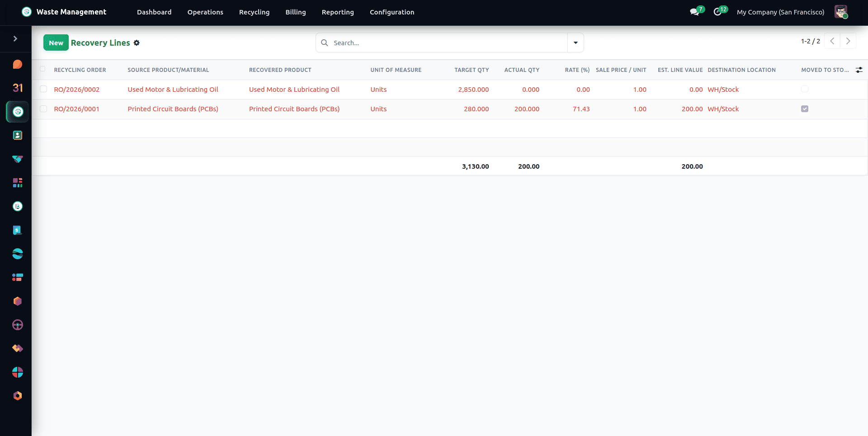This screenshot has height=436, width=868.
Task: Click the New button
Action: [56, 43]
